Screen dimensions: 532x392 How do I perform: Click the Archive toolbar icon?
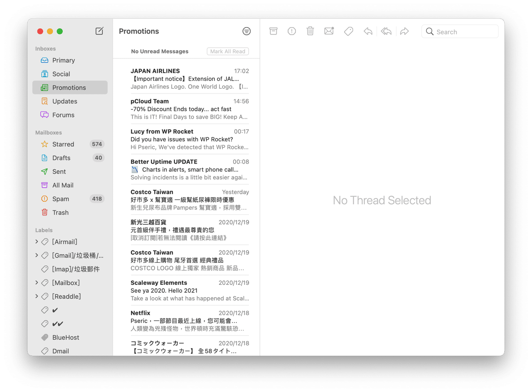point(273,31)
